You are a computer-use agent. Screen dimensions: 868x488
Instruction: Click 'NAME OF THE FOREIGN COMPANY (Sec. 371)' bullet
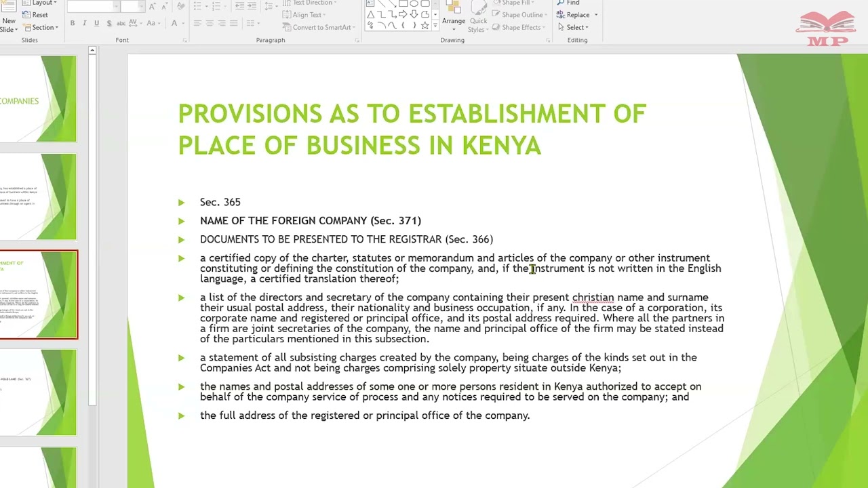(x=311, y=220)
